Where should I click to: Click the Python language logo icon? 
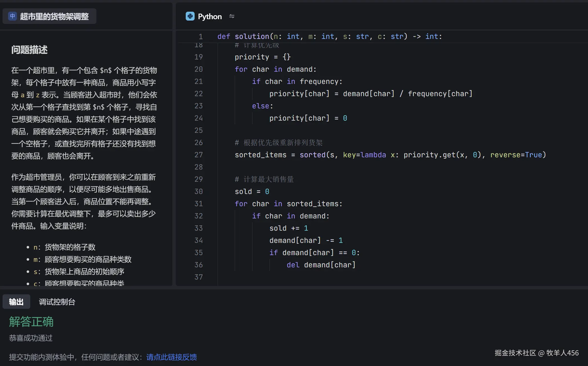[190, 16]
